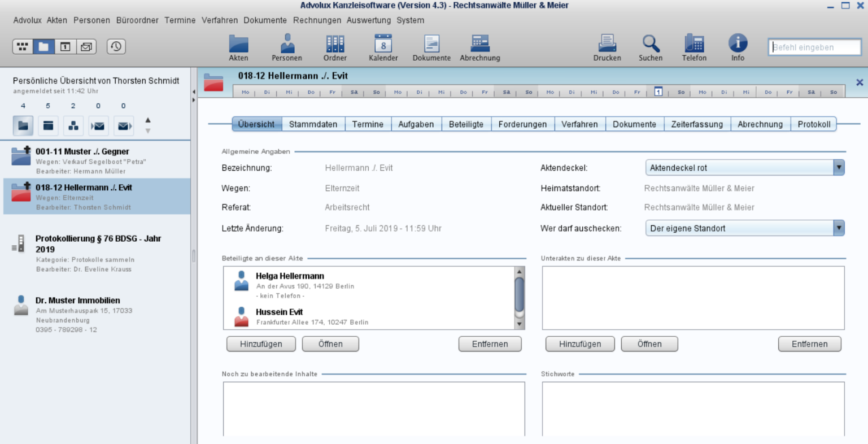The image size is (868, 444).
Task: Expand sidebar category list up arrow
Action: pyautogui.click(x=148, y=120)
